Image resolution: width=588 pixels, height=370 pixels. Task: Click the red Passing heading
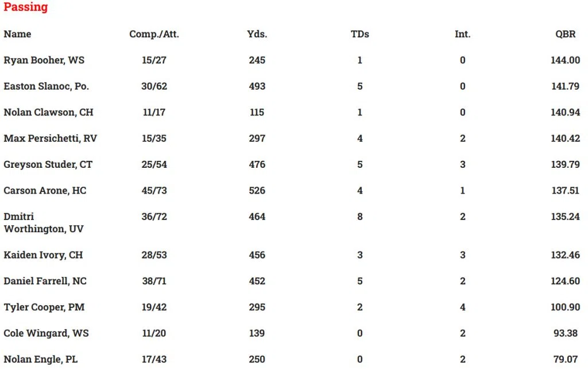tap(26, 7)
